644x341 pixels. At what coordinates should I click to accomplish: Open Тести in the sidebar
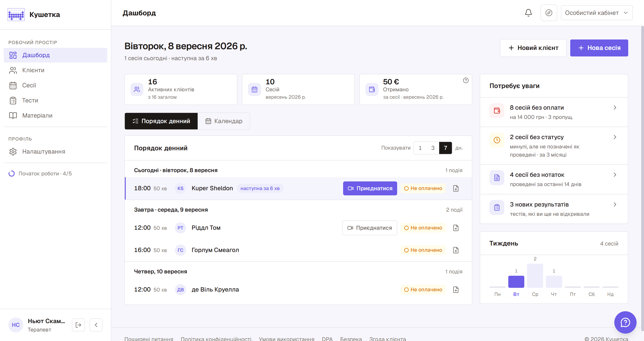tap(55, 100)
